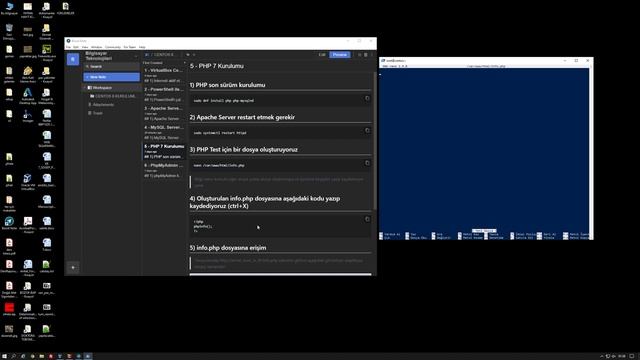Bookmark the note with the star icon
This screenshot has width=640, height=360.
click(188, 55)
